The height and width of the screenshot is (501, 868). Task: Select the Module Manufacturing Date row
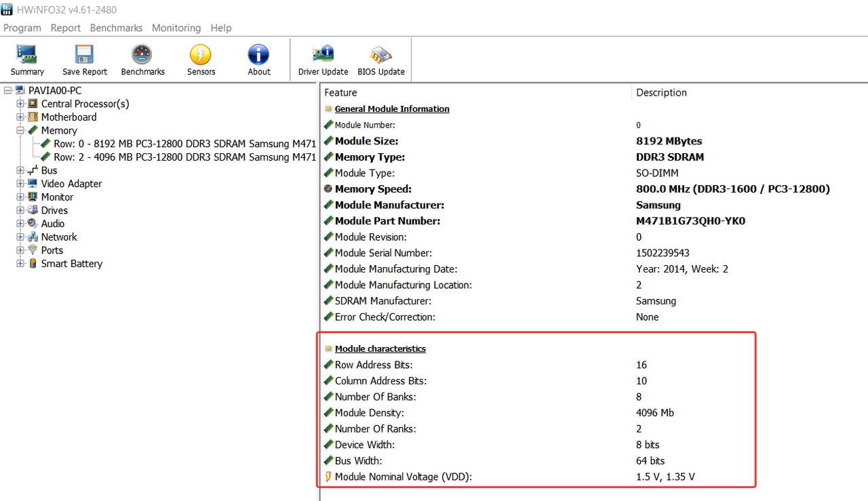(594, 269)
